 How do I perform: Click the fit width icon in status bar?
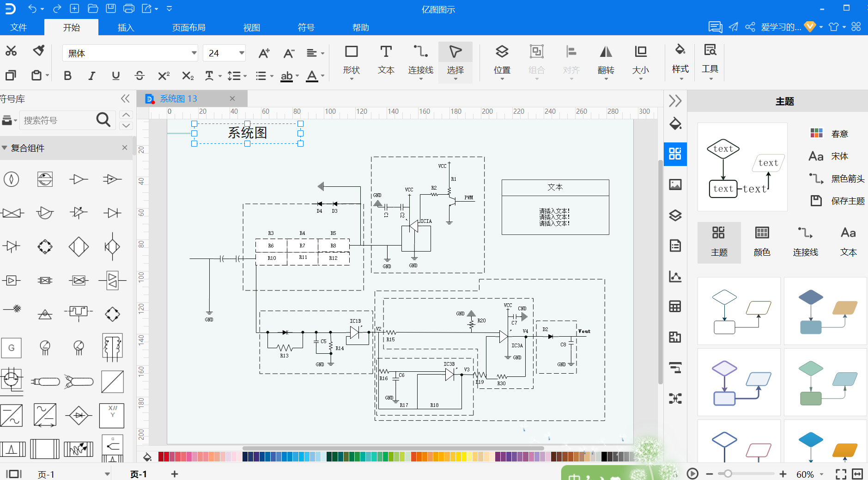(857, 474)
